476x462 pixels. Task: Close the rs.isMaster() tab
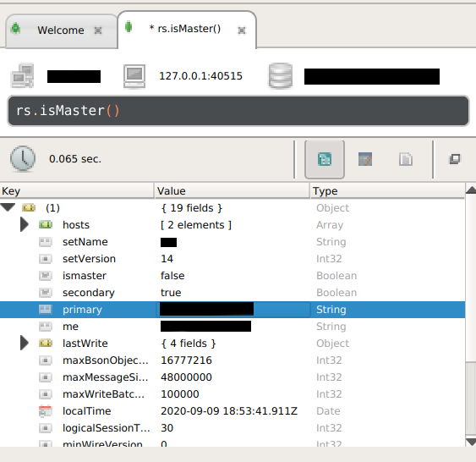[x=242, y=30]
